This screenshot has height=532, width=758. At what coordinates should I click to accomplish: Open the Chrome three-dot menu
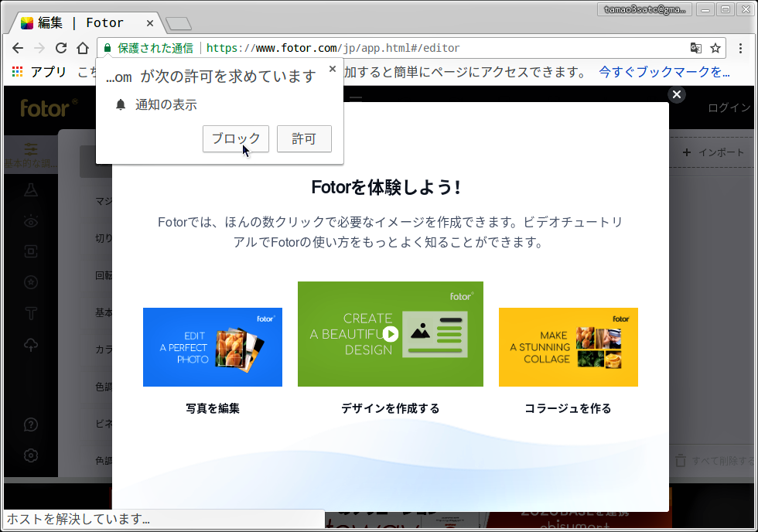[741, 48]
